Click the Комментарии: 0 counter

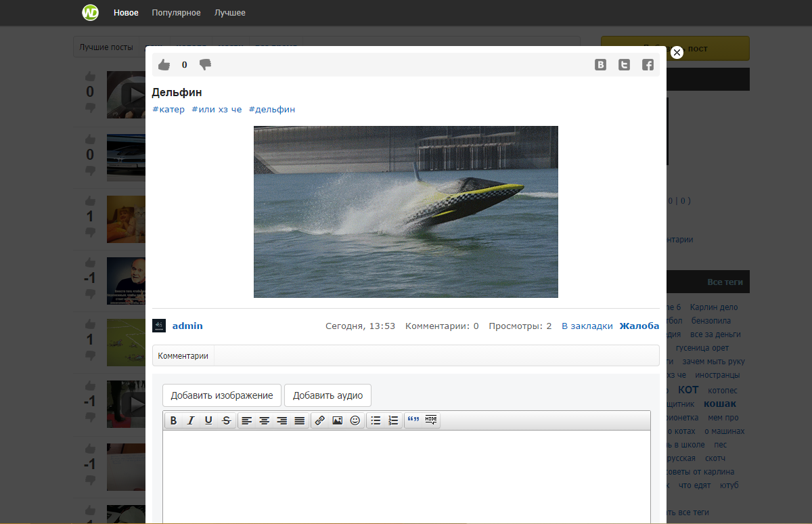442,326
